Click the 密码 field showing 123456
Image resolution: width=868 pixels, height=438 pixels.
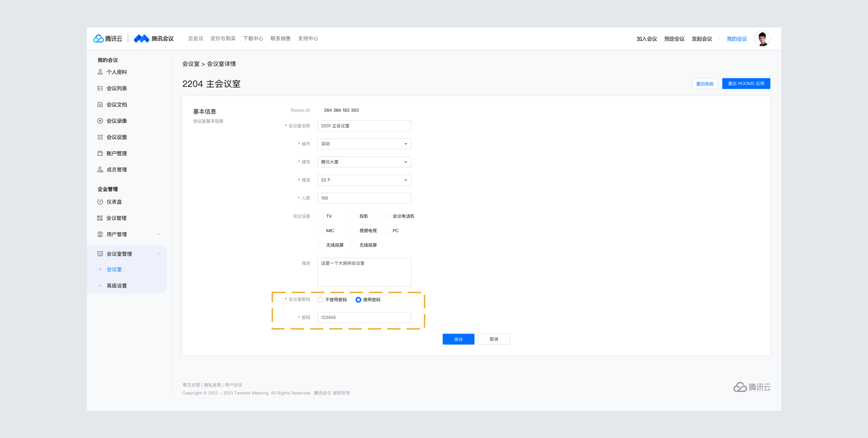[364, 317]
